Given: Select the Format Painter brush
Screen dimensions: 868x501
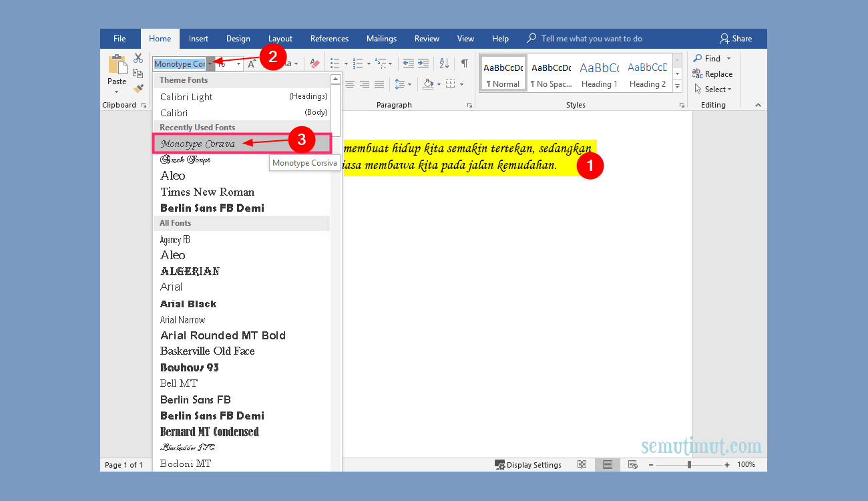Looking at the screenshot, I should tap(138, 88).
